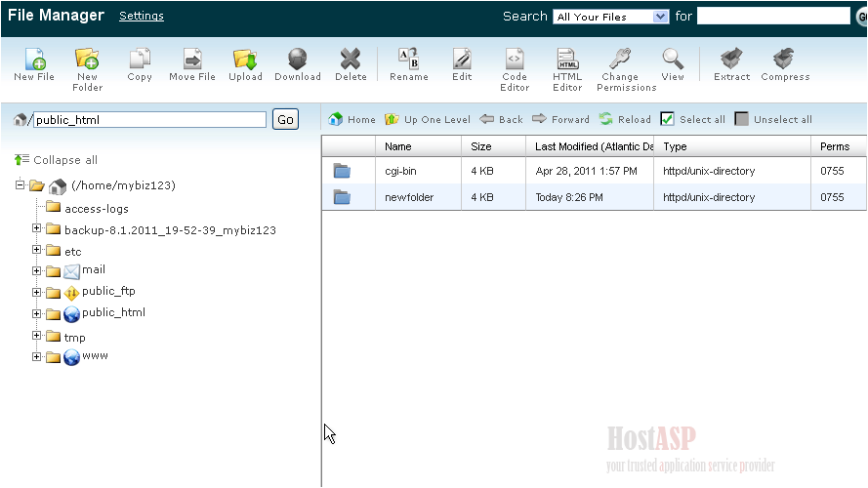
Task: Open the All Your Files search dropdown
Action: click(611, 17)
